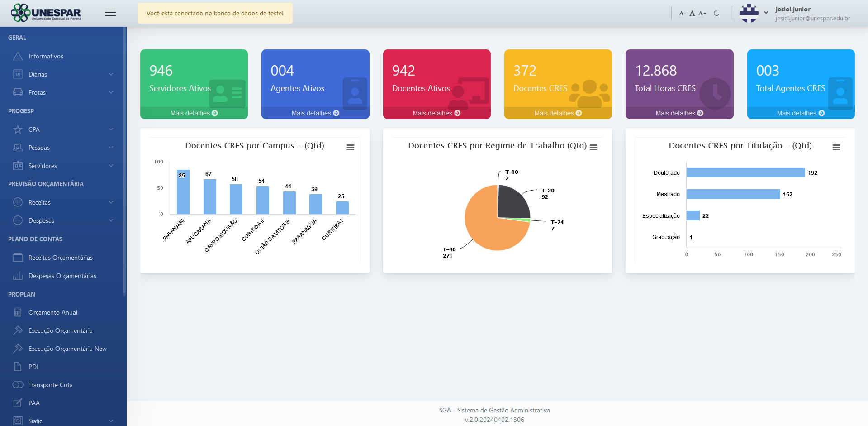The height and width of the screenshot is (426, 868).
Task: Click the Mestrado bar showing 152
Action: 733,194
